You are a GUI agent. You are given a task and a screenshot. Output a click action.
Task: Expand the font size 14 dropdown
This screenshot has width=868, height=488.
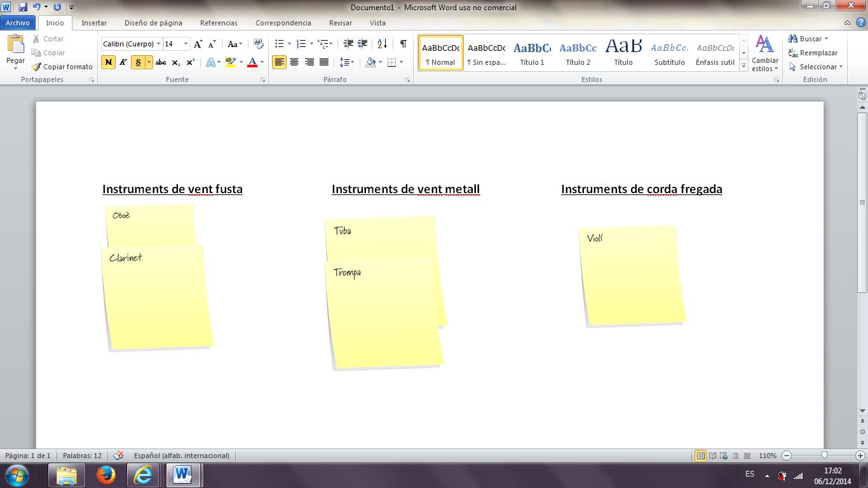[186, 44]
